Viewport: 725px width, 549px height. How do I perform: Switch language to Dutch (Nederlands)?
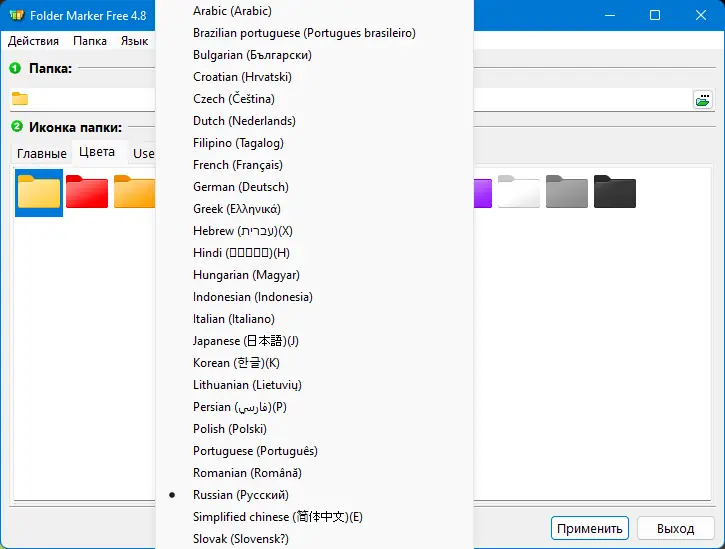(x=314, y=121)
